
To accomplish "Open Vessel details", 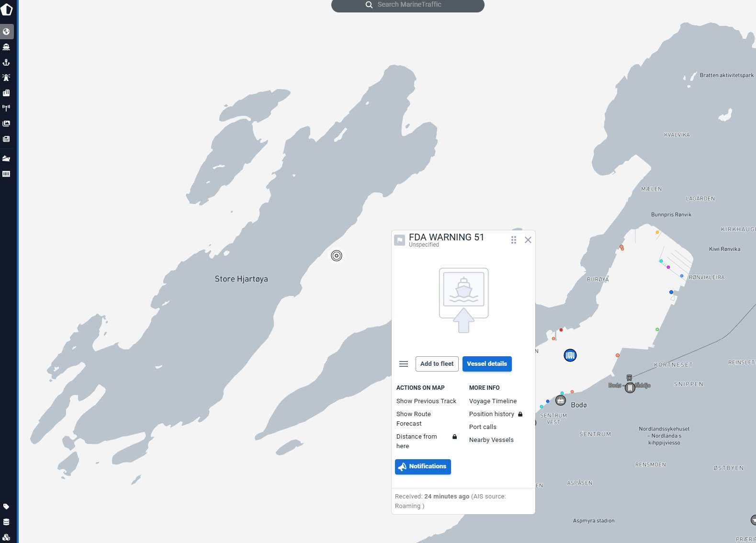I will pos(487,364).
